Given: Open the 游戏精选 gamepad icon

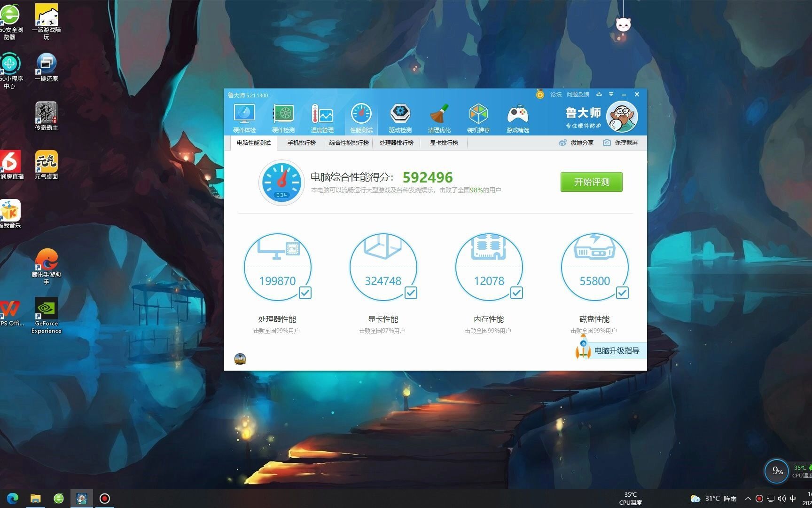Looking at the screenshot, I should click(x=518, y=119).
